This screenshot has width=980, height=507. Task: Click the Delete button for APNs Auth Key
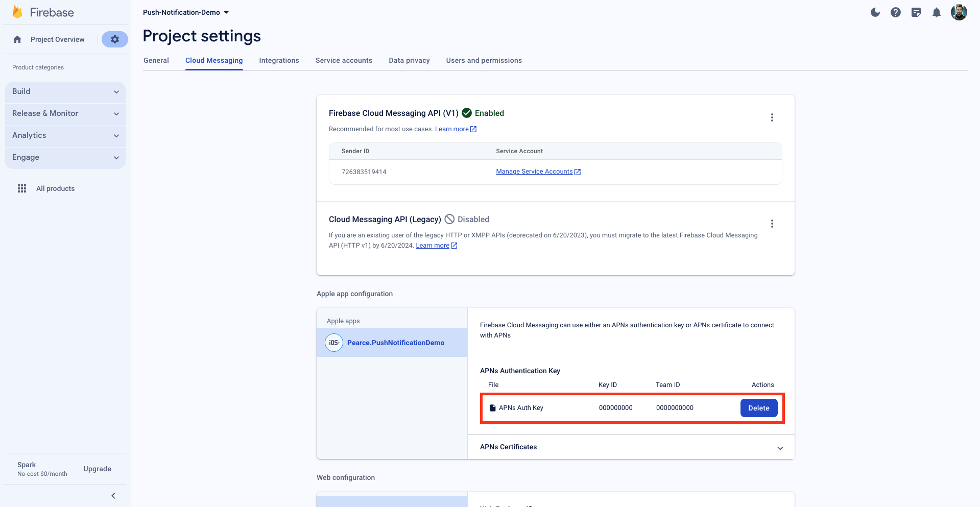(759, 408)
